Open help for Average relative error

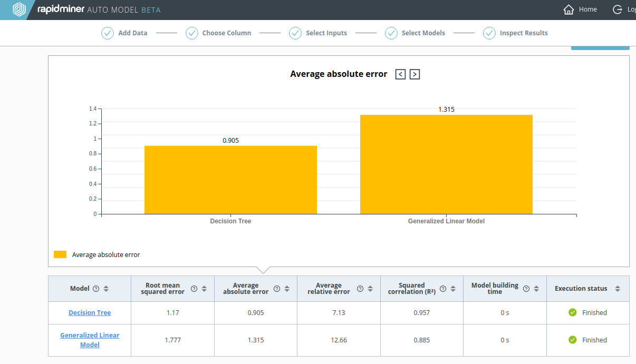tap(360, 289)
